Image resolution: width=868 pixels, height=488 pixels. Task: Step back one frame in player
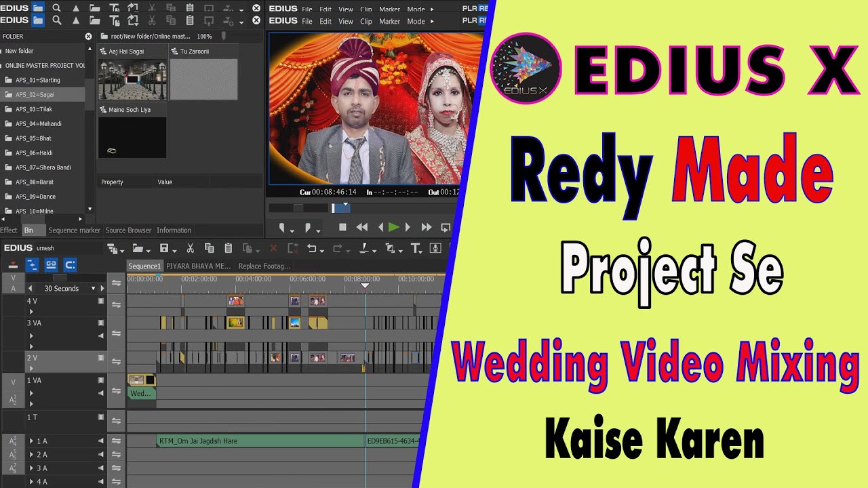click(380, 227)
